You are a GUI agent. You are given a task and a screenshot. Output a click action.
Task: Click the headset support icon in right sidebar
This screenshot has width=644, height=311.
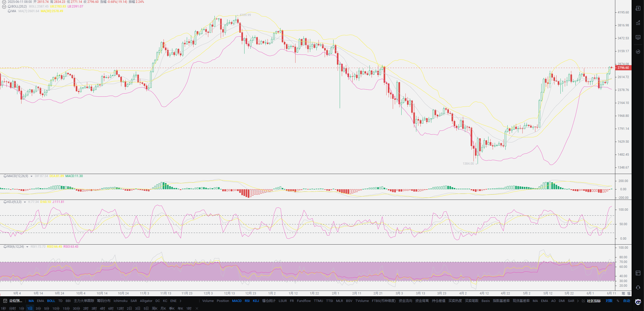pos(638,287)
